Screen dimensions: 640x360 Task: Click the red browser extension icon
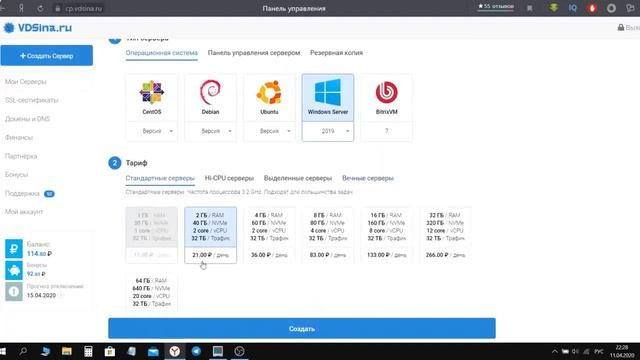point(592,8)
